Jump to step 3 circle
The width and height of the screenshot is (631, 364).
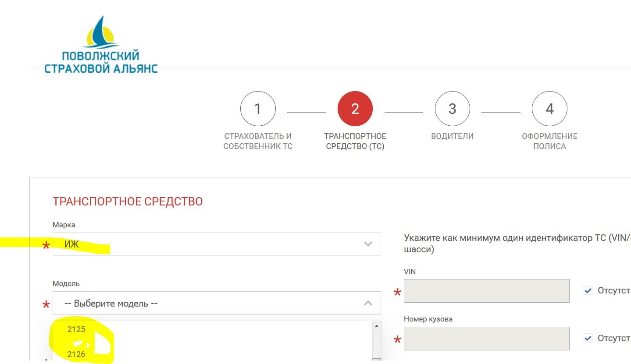(x=452, y=109)
